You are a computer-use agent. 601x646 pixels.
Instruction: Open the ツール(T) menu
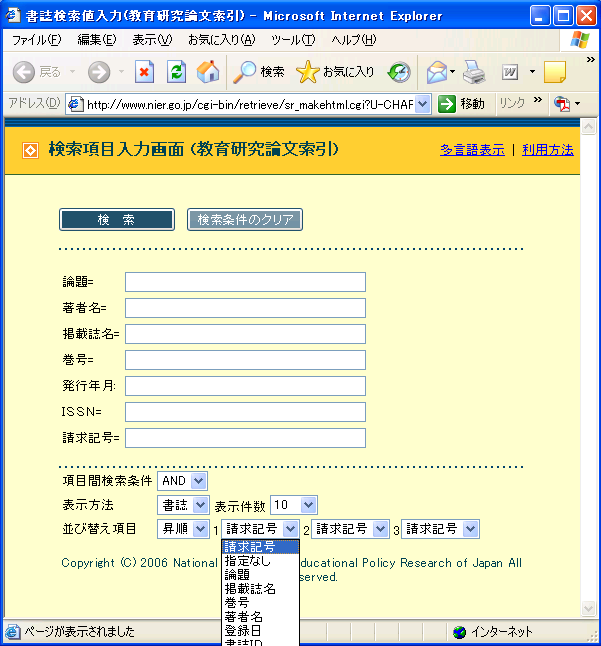[293, 40]
